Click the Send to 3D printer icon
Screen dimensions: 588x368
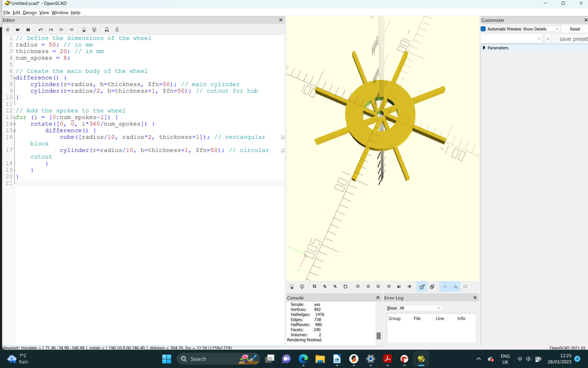117,29
